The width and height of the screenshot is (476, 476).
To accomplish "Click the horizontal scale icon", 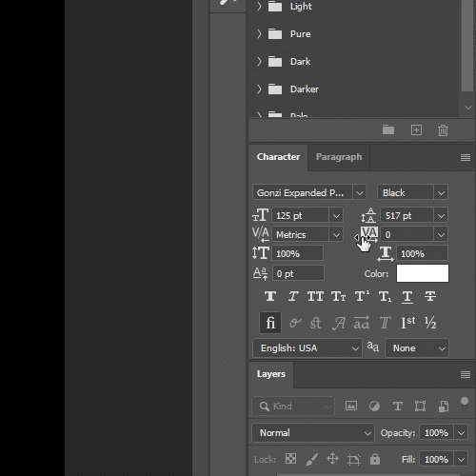I will [x=386, y=254].
